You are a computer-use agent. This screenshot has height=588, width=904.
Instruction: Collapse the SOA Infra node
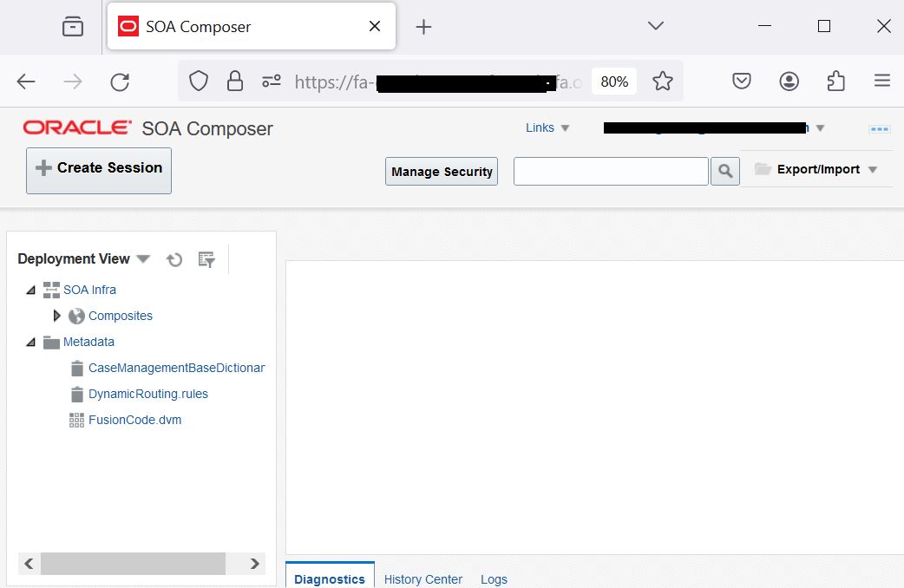pyautogui.click(x=30, y=290)
